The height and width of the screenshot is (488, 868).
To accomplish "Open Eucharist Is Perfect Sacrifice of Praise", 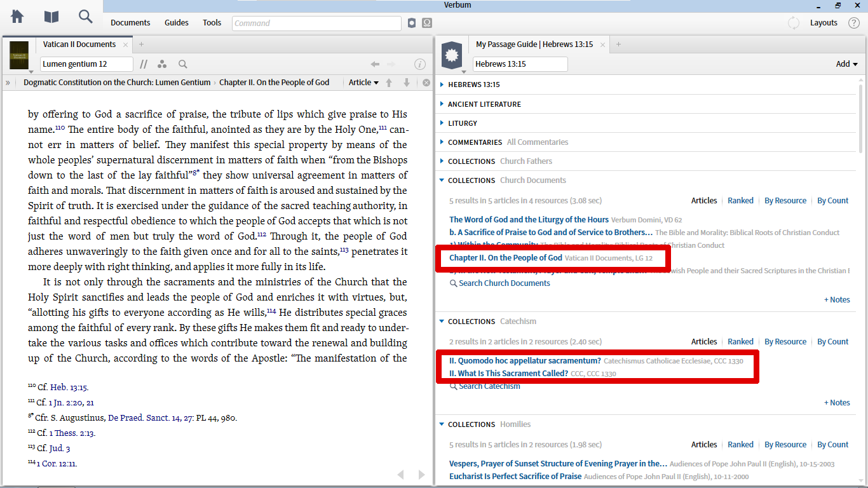I will (x=515, y=477).
